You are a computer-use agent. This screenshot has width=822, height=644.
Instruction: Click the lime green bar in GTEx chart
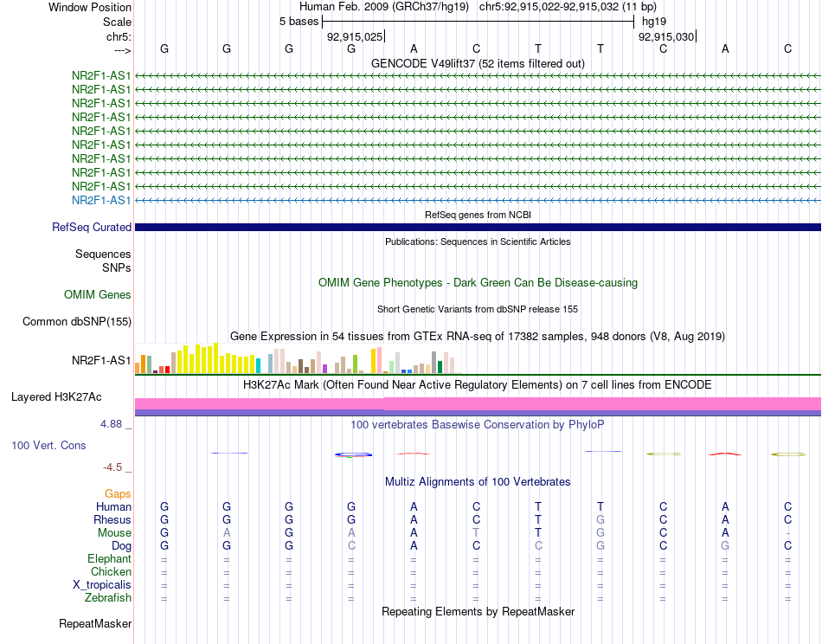[355, 364]
